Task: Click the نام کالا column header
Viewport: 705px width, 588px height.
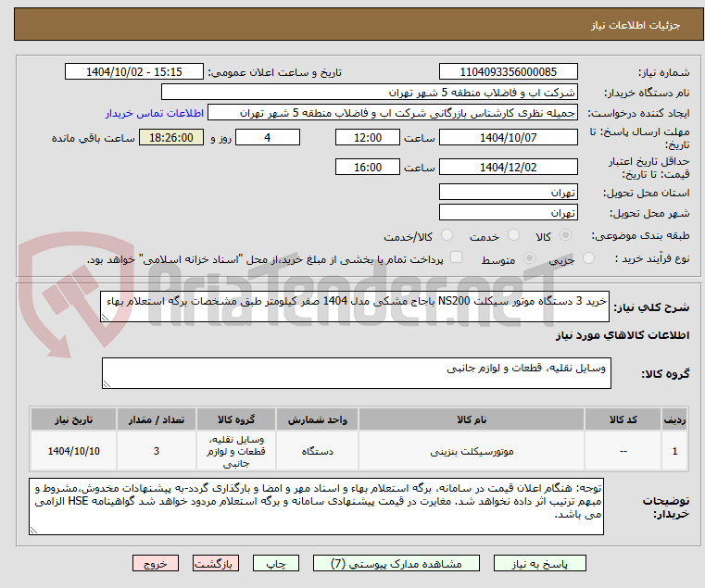Action: point(472,419)
